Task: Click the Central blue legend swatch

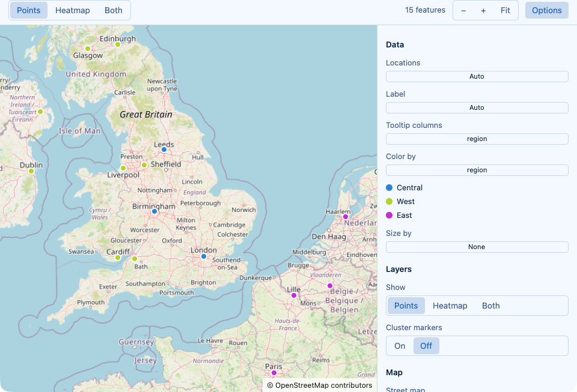Action: pos(389,188)
